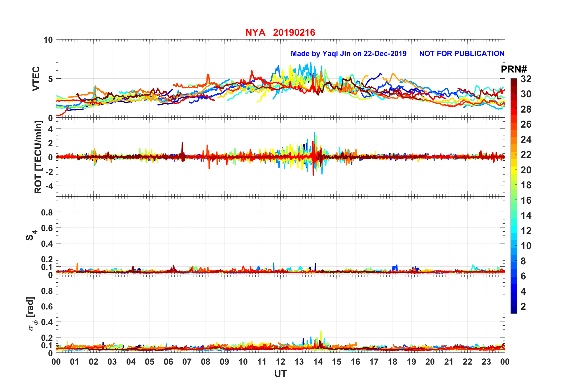Select colorbar tick label '24'

(526, 140)
